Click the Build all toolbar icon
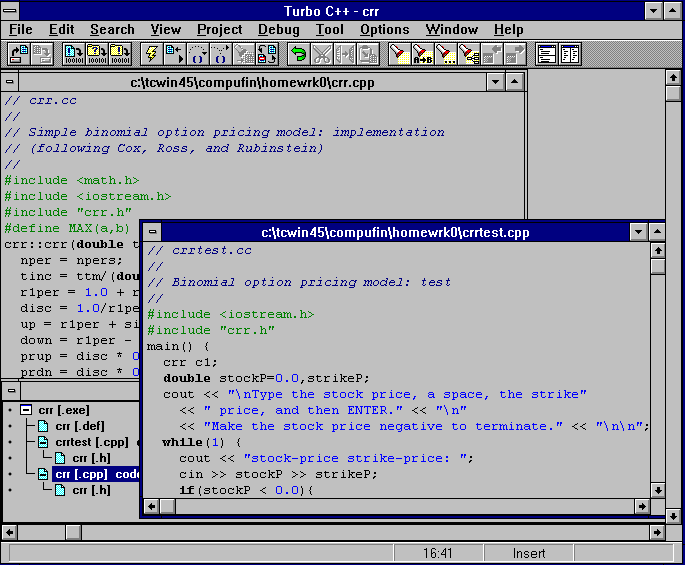685x565 pixels. click(120, 54)
